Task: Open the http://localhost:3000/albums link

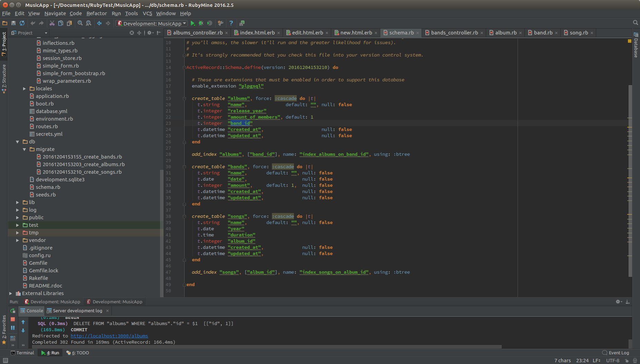Action: point(109,336)
